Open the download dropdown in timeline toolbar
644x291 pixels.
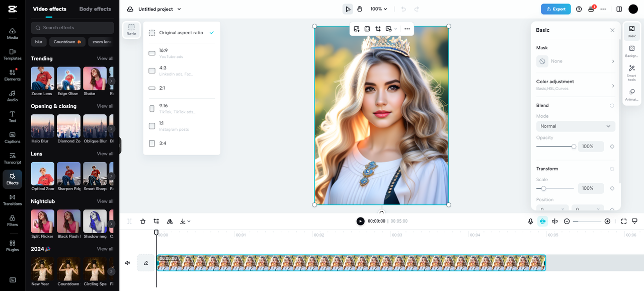click(x=185, y=221)
